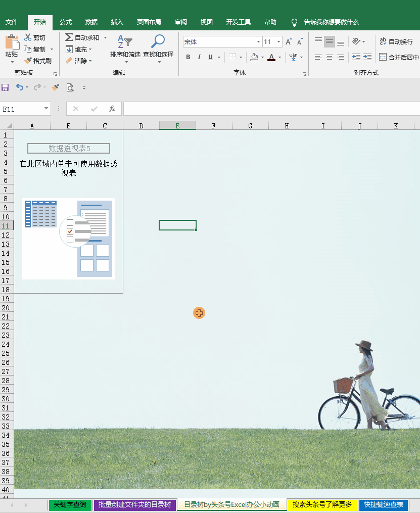420x513 pixels.
Task: Open the 插入 (Insert) ribbon tab
Action: pos(117,22)
